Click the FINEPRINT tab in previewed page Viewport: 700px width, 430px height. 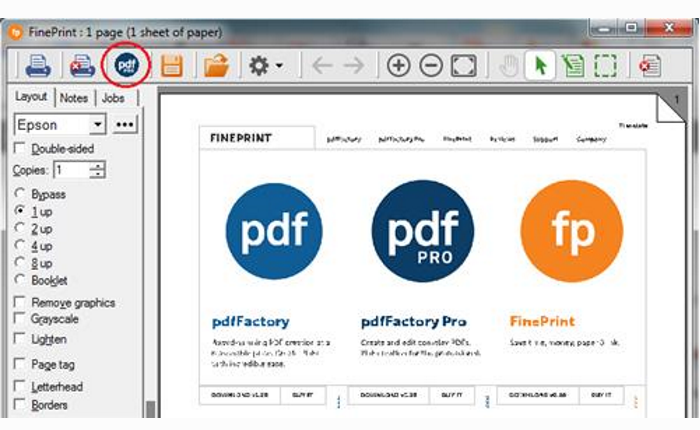(x=257, y=138)
